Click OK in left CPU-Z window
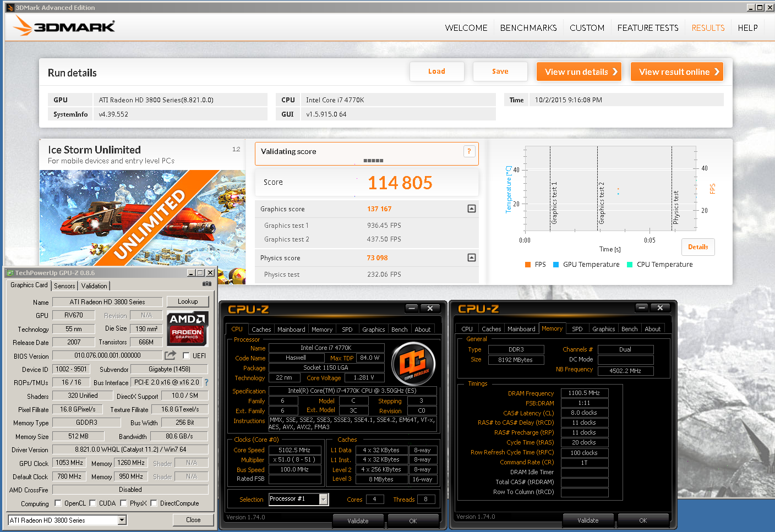 pos(413,520)
